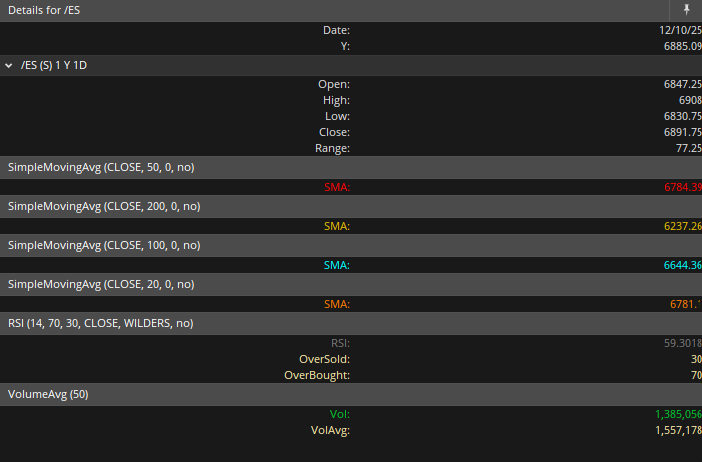The image size is (702, 462).
Task: Collapse the /ES (S) 1 Y 1D section
Action: tap(10, 65)
